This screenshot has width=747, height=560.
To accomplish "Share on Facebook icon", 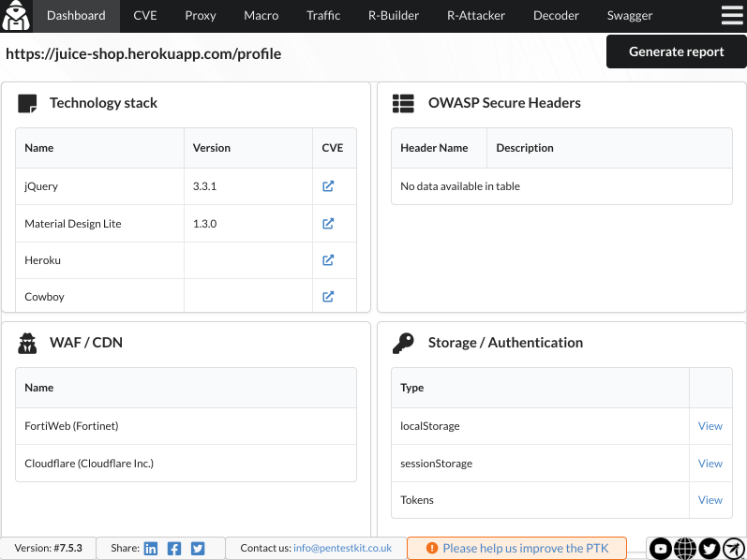I will 174,549.
